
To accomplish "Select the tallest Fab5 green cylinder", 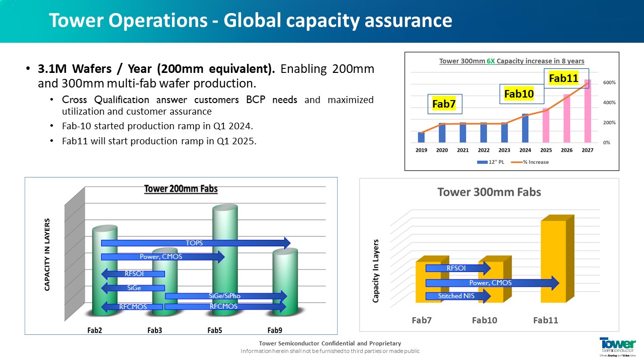I will pyautogui.click(x=224, y=251).
